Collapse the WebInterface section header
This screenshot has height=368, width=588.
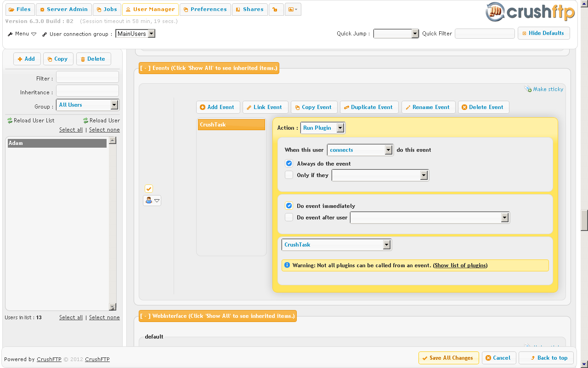pos(218,316)
